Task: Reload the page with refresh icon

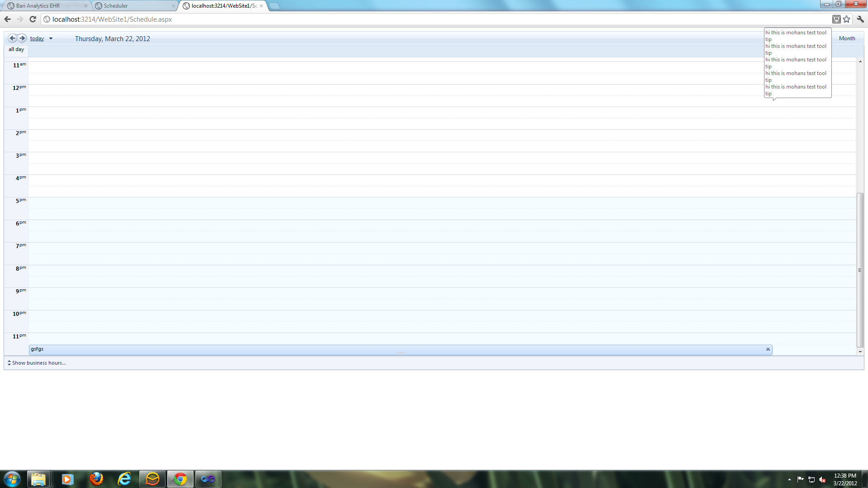Action: (33, 19)
